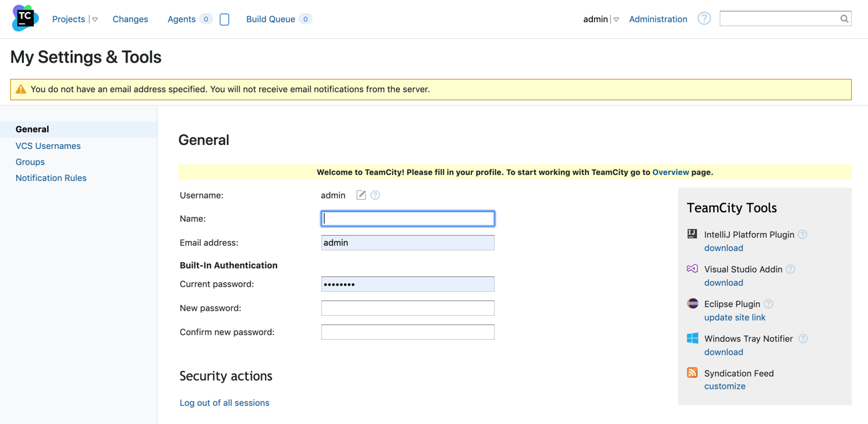This screenshot has height=424, width=868.
Task: Focus the Name input field
Action: pyautogui.click(x=408, y=218)
